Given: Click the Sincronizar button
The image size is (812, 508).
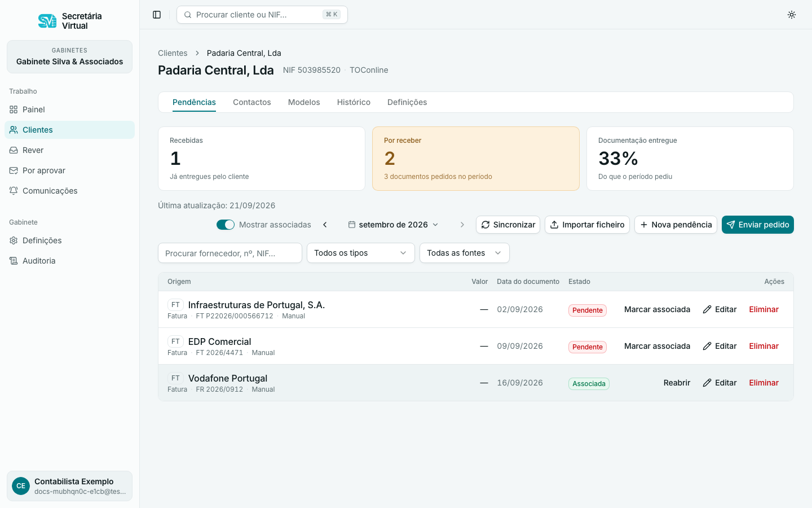Looking at the screenshot, I should [x=508, y=225].
